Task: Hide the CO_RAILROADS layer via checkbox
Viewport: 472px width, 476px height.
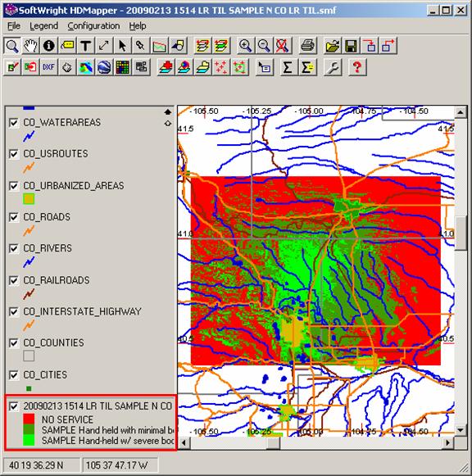Action: 14,280
